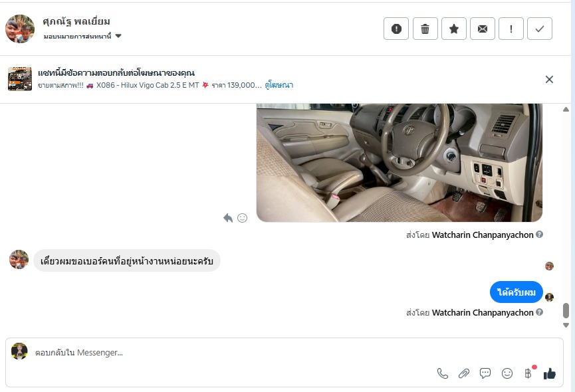The height and width of the screenshot is (392, 575).
Task: Mark conversation done with checkmark
Action: coord(539,29)
